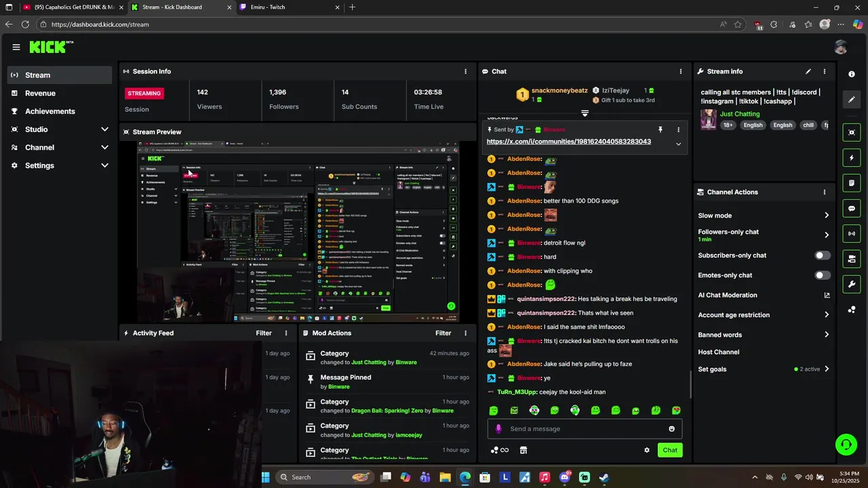Open the shop icon below the message box
This screenshot has width=868, height=488.
[x=524, y=450]
